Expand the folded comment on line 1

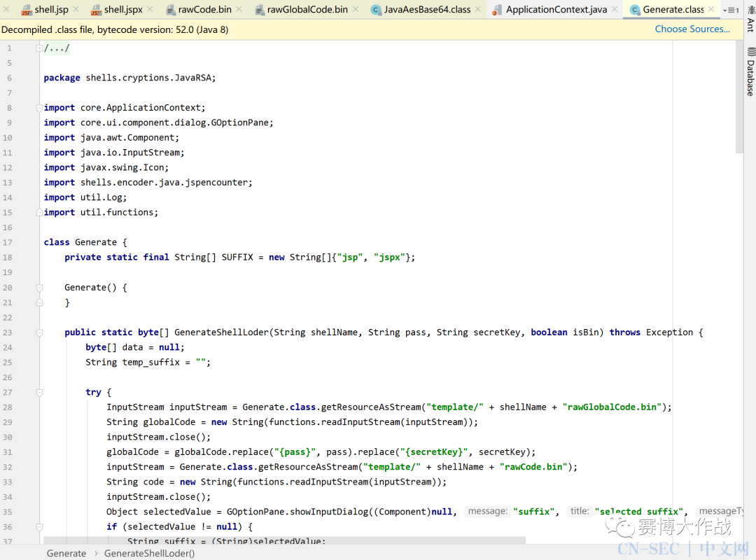coord(39,48)
